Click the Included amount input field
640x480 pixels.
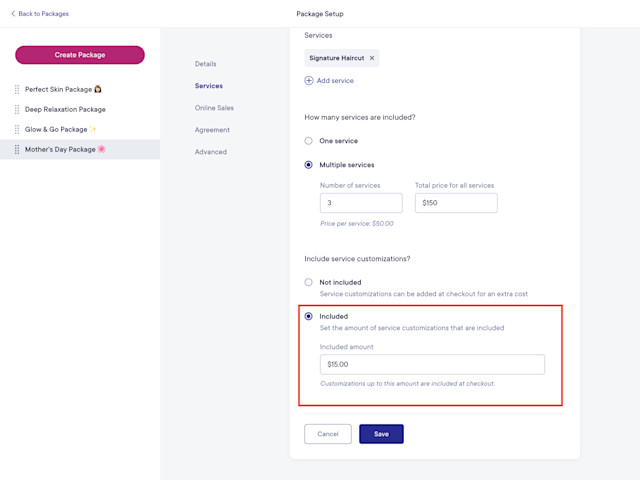(x=432, y=364)
